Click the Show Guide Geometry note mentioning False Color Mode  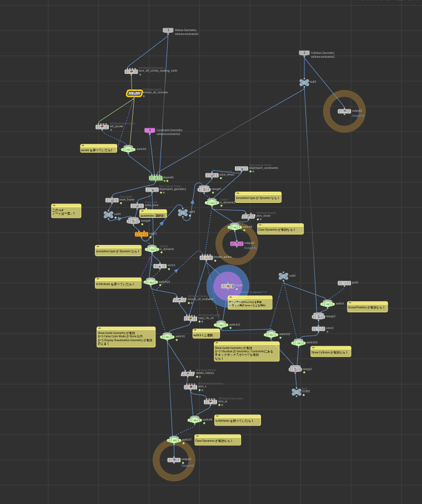click(126, 337)
